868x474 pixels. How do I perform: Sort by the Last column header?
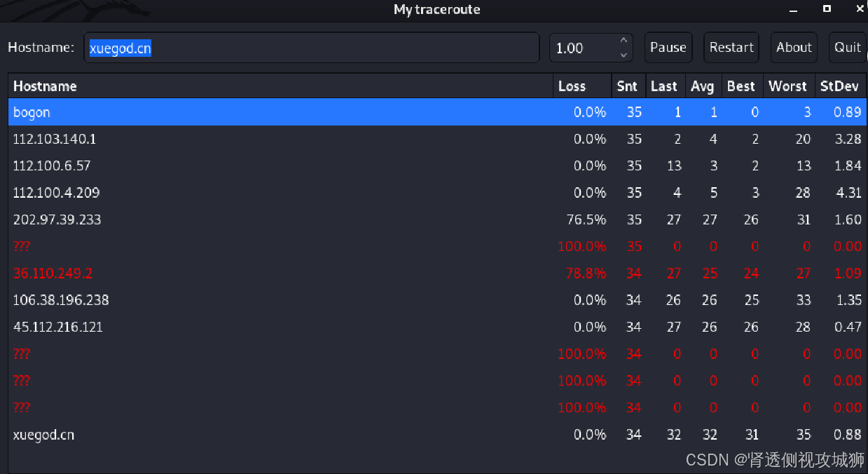(x=665, y=86)
